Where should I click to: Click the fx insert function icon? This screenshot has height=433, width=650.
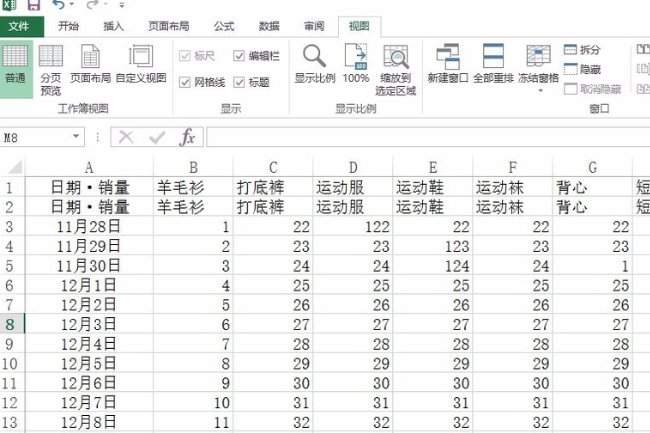(187, 137)
